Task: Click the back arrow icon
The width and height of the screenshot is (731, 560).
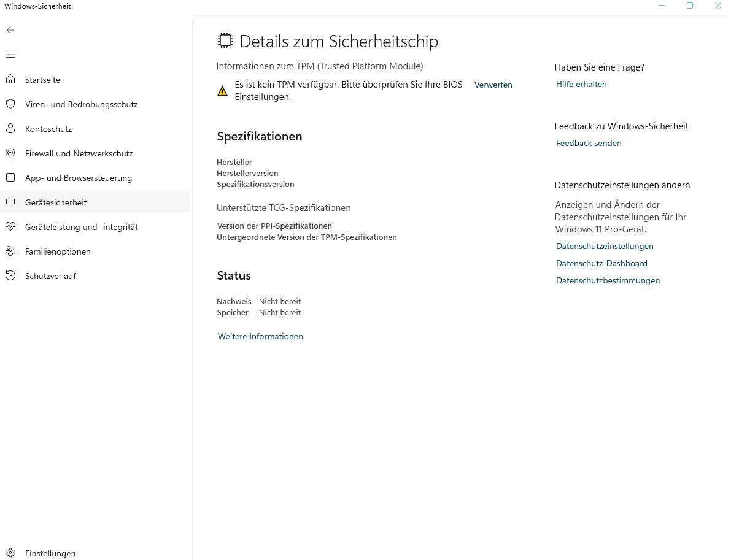Action: click(10, 30)
